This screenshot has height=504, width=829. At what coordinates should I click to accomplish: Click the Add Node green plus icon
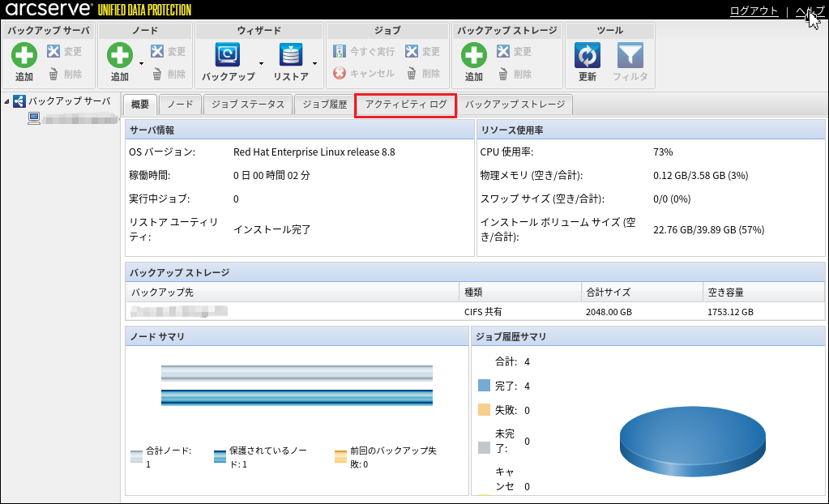(x=120, y=56)
